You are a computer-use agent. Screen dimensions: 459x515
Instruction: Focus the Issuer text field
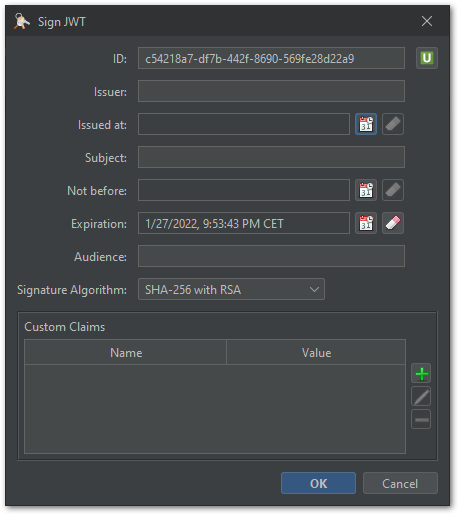(x=271, y=91)
